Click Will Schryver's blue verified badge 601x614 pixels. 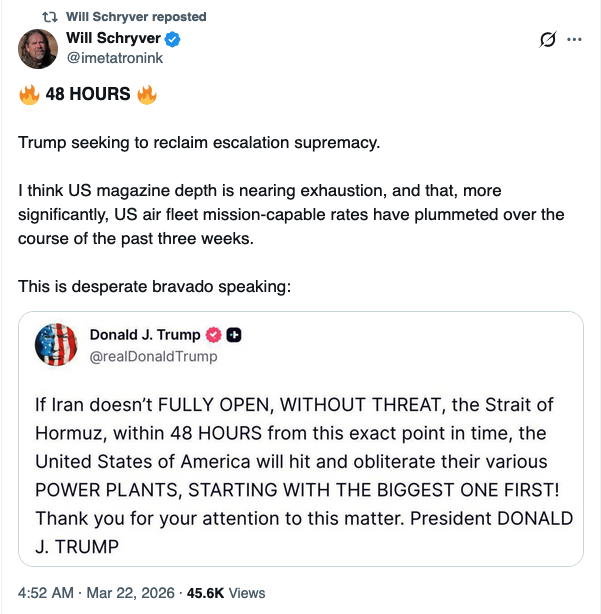pyautogui.click(x=172, y=39)
